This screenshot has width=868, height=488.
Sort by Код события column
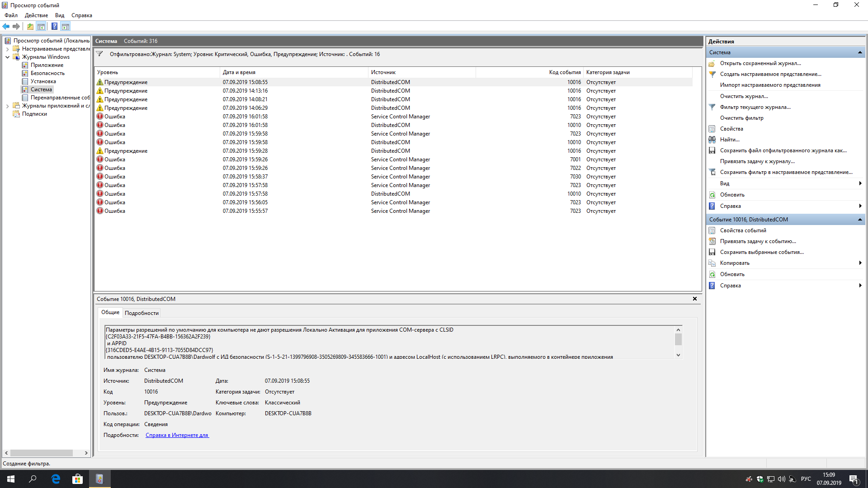click(x=529, y=72)
